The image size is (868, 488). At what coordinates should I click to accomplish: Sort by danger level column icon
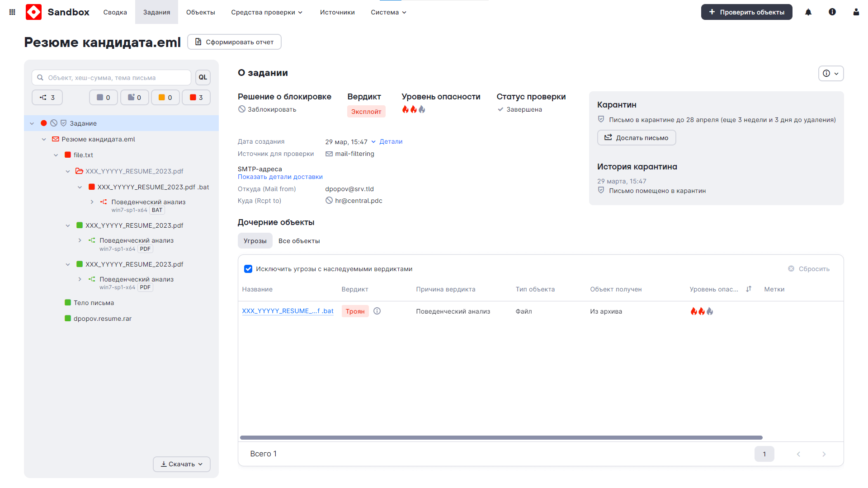(749, 289)
